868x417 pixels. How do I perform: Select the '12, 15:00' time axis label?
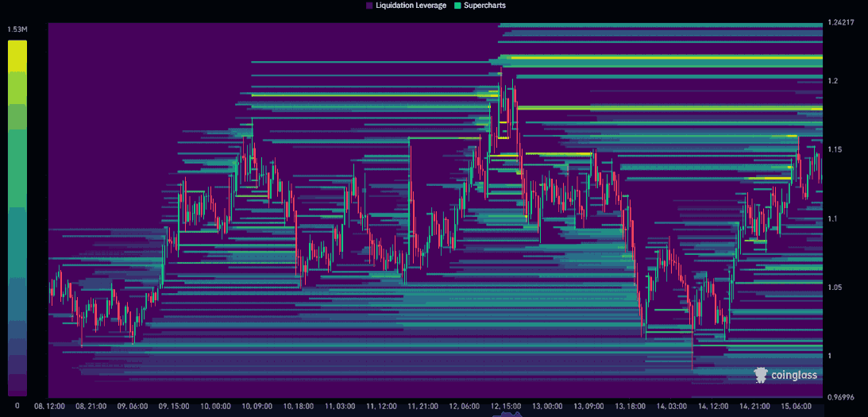coord(505,406)
